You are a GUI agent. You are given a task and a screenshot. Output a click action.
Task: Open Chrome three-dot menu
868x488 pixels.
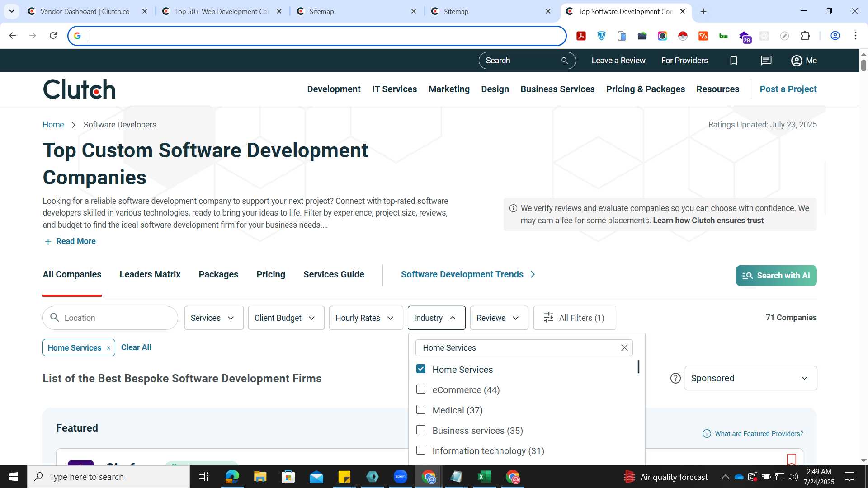point(855,36)
